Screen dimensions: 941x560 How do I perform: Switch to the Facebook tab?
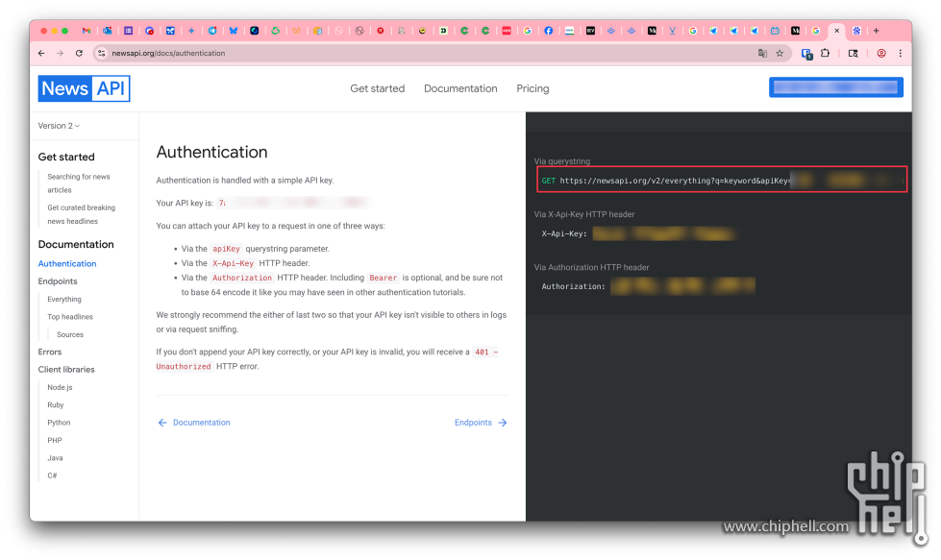point(549,31)
